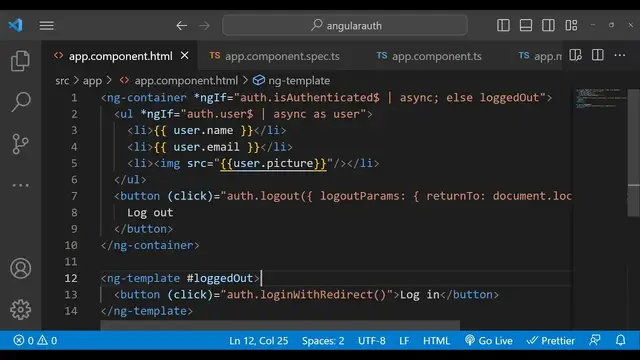Screen dimensions: 640x360
Task: Click the horizontal editor scrollbar
Action: coord(280,325)
